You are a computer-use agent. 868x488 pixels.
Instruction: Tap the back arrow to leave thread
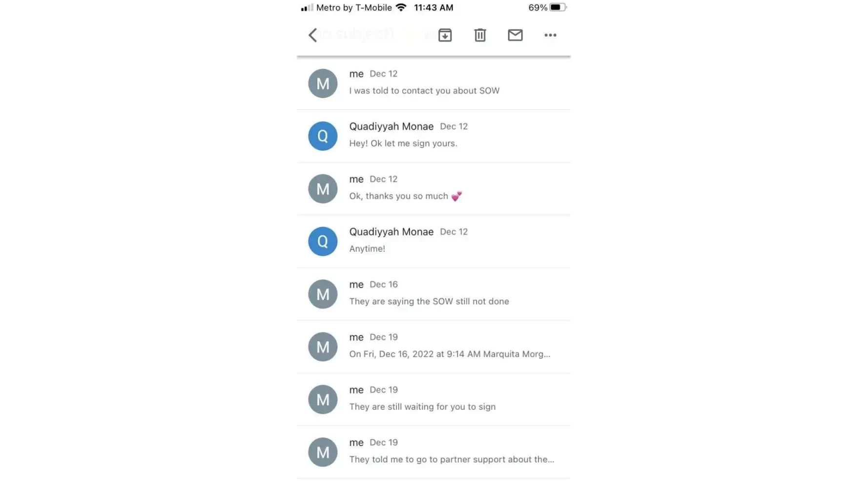pos(313,35)
